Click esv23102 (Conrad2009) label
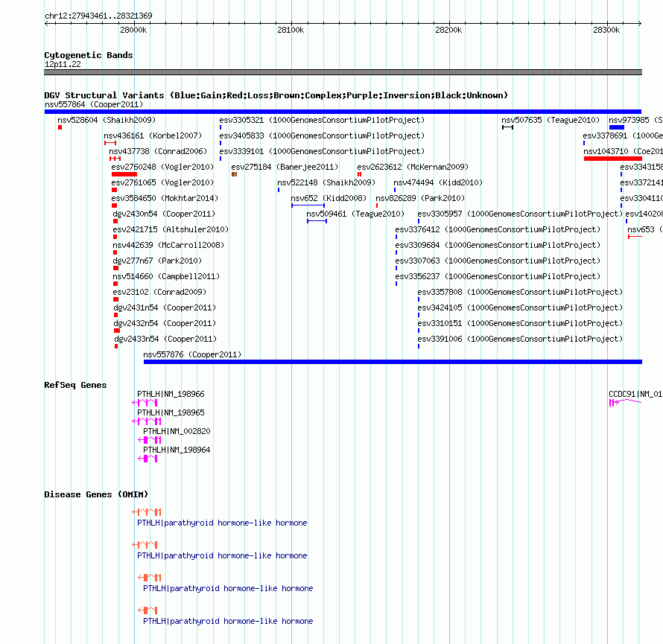 coord(159,292)
